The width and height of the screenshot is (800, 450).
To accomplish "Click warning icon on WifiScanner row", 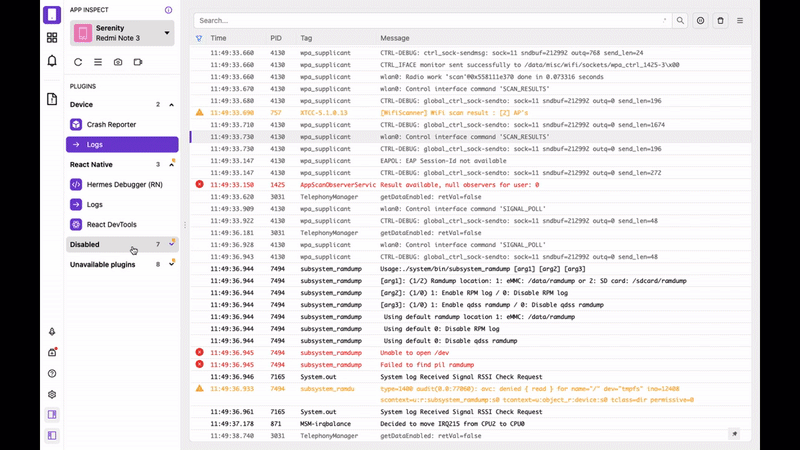I will (x=199, y=112).
